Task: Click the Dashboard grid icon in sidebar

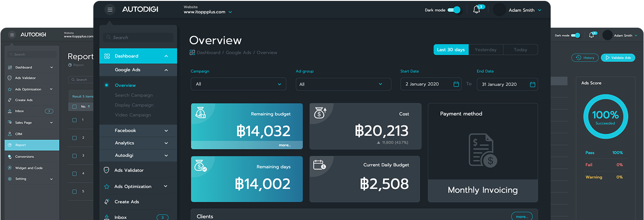Action: point(107,56)
